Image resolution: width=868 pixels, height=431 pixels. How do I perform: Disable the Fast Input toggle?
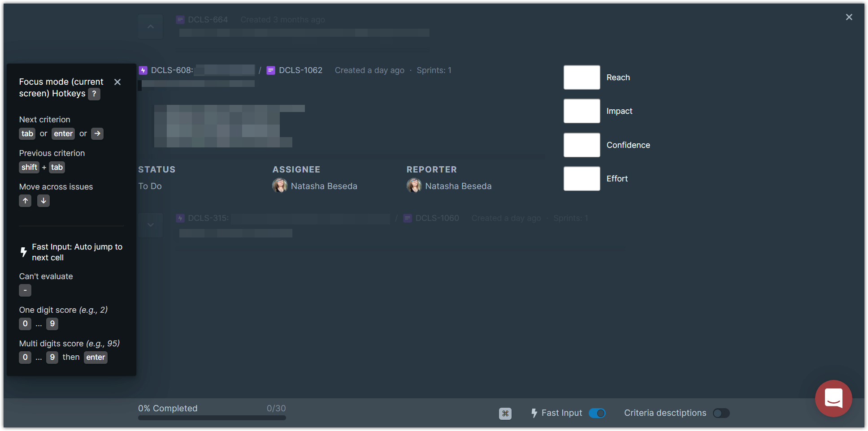(x=597, y=413)
